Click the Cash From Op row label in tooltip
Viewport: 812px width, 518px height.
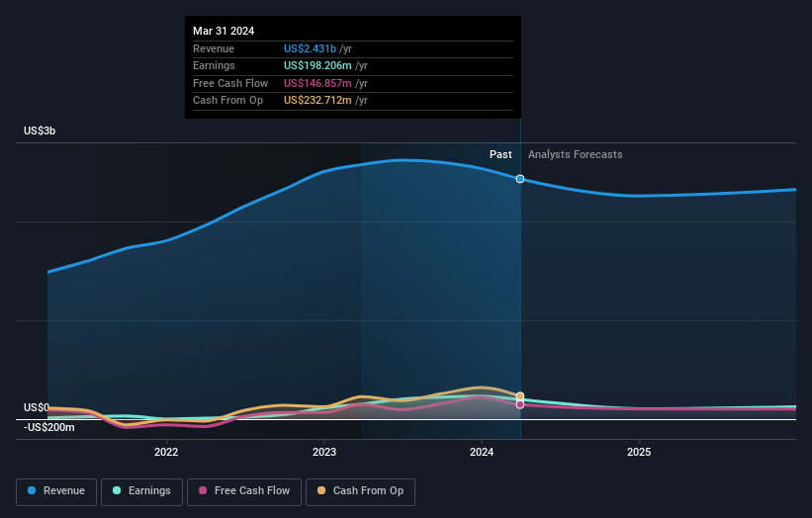[227, 101]
